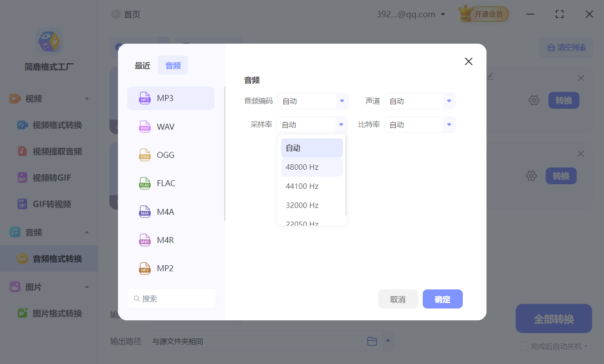Enable 完成后自动关机 option

524,346
